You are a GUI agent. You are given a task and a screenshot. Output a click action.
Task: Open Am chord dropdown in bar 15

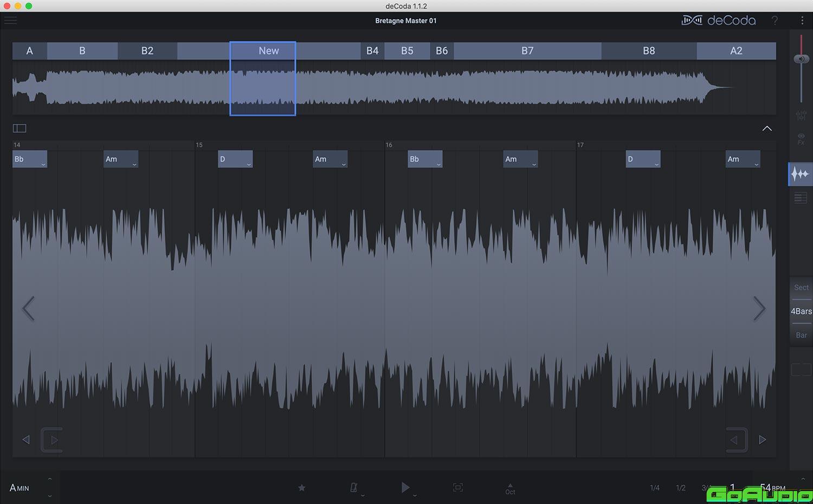coord(344,164)
